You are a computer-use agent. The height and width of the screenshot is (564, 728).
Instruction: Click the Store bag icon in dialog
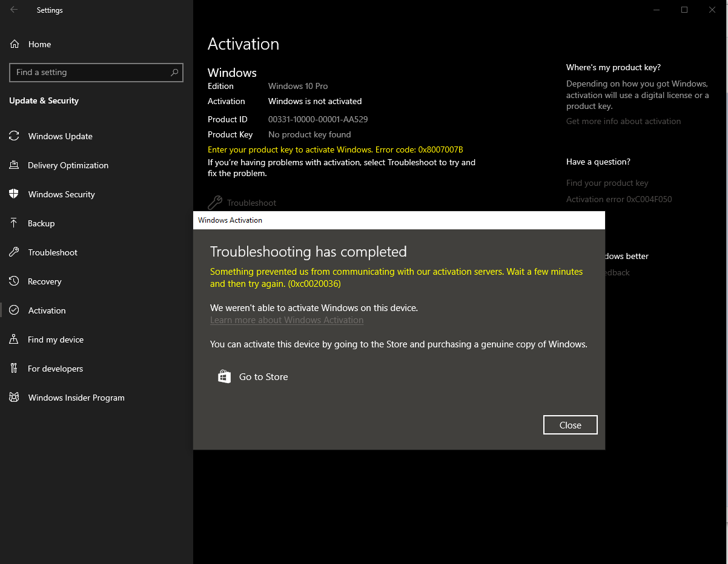click(x=224, y=376)
